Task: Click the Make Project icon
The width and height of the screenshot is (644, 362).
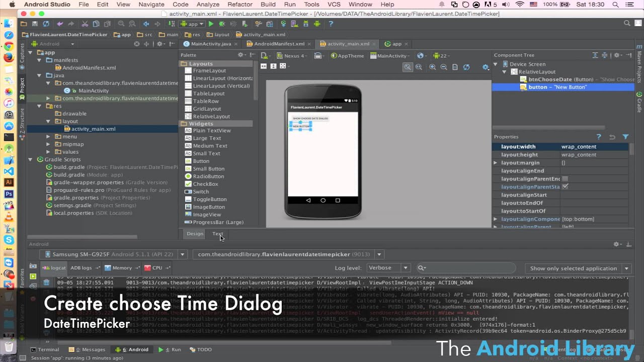Action: click(x=171, y=24)
